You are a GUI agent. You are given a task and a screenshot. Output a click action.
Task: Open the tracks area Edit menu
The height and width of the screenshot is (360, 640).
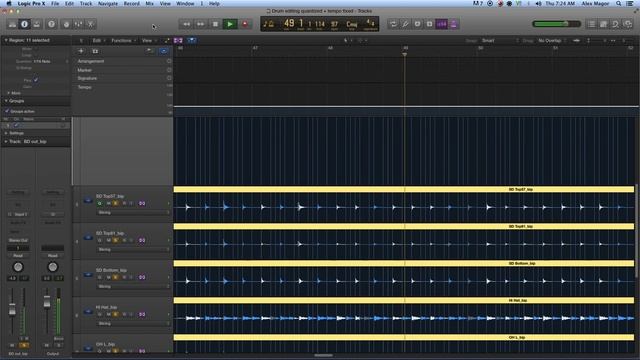click(x=98, y=40)
